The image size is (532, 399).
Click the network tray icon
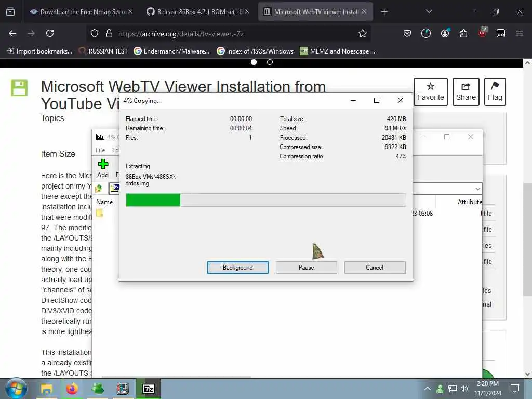tap(452, 389)
